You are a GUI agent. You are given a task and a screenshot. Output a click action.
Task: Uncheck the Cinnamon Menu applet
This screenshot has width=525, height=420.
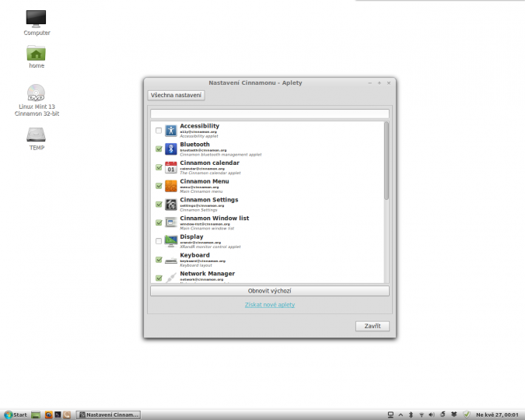159,186
